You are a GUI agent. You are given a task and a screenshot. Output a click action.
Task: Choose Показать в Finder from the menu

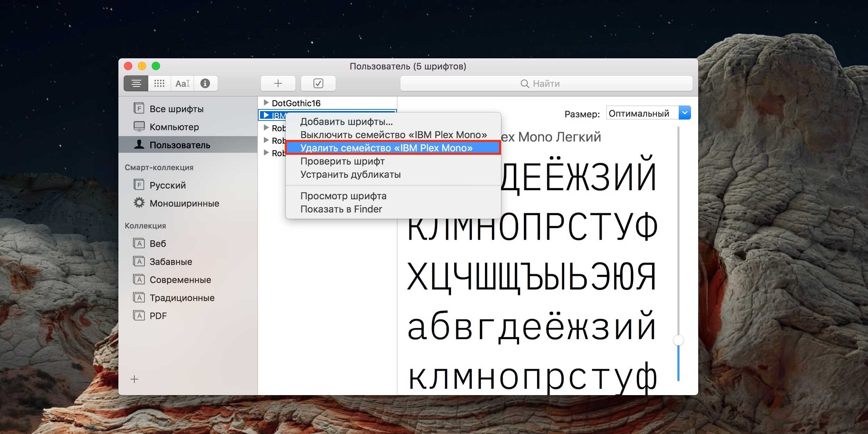pyautogui.click(x=393, y=209)
